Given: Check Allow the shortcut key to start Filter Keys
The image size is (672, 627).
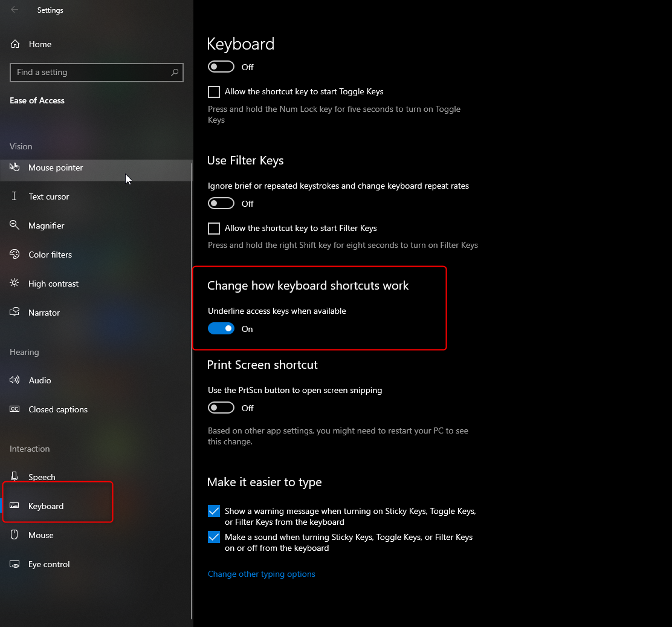Looking at the screenshot, I should click(214, 228).
